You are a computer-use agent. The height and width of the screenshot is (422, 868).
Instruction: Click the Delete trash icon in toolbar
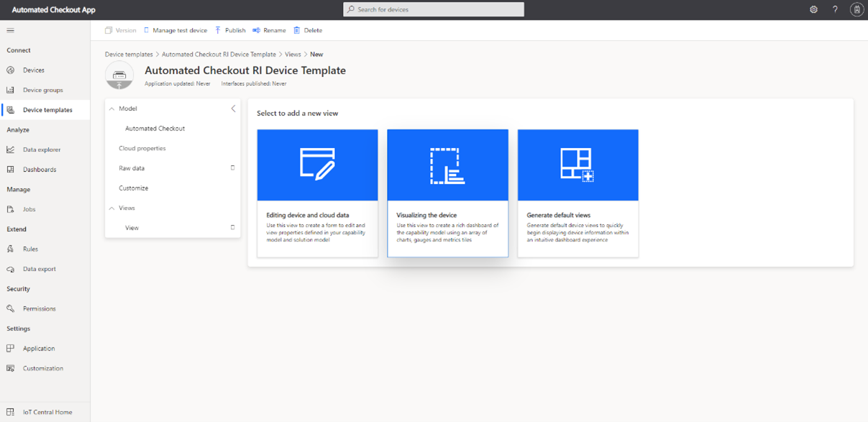click(296, 30)
